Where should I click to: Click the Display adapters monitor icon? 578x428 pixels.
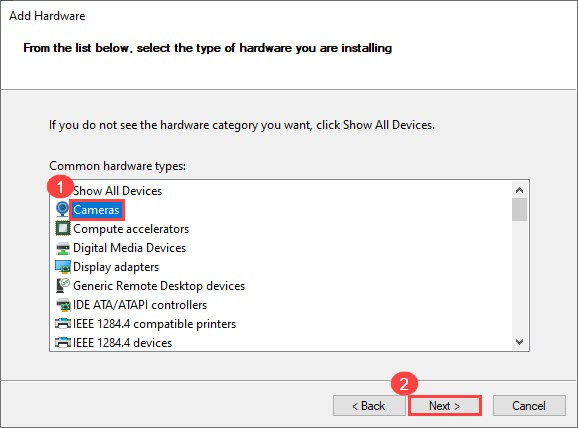click(63, 267)
